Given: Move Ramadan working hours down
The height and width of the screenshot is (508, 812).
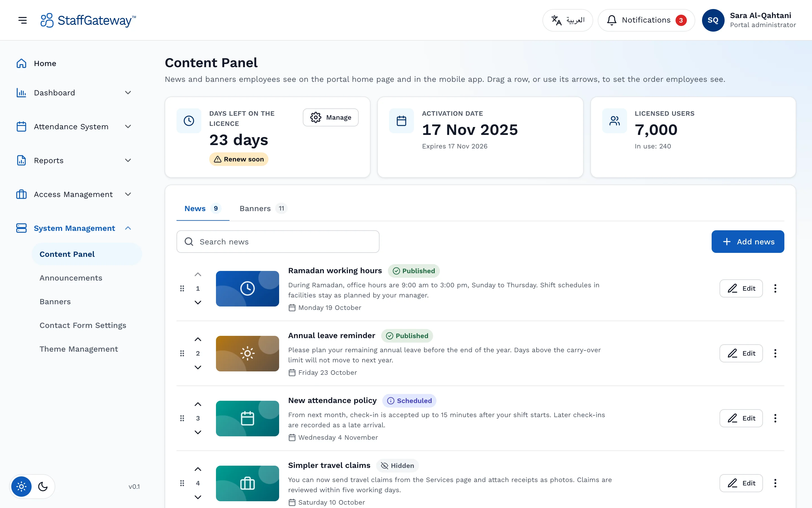Looking at the screenshot, I should (x=198, y=302).
